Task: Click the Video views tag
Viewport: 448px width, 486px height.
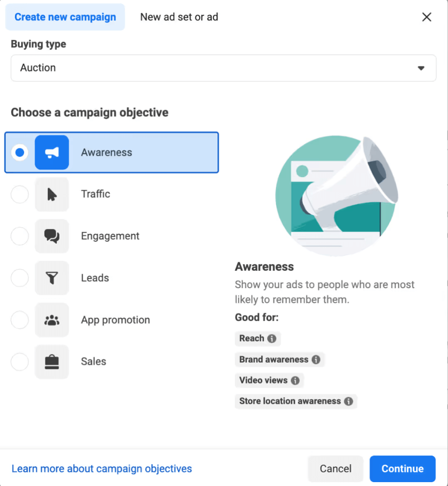Action: pyautogui.click(x=269, y=380)
